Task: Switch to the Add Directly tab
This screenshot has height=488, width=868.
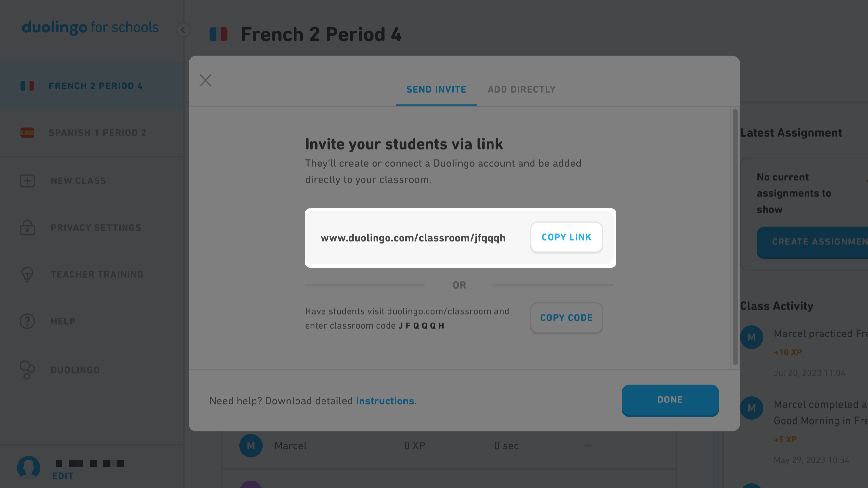Action: (521, 90)
